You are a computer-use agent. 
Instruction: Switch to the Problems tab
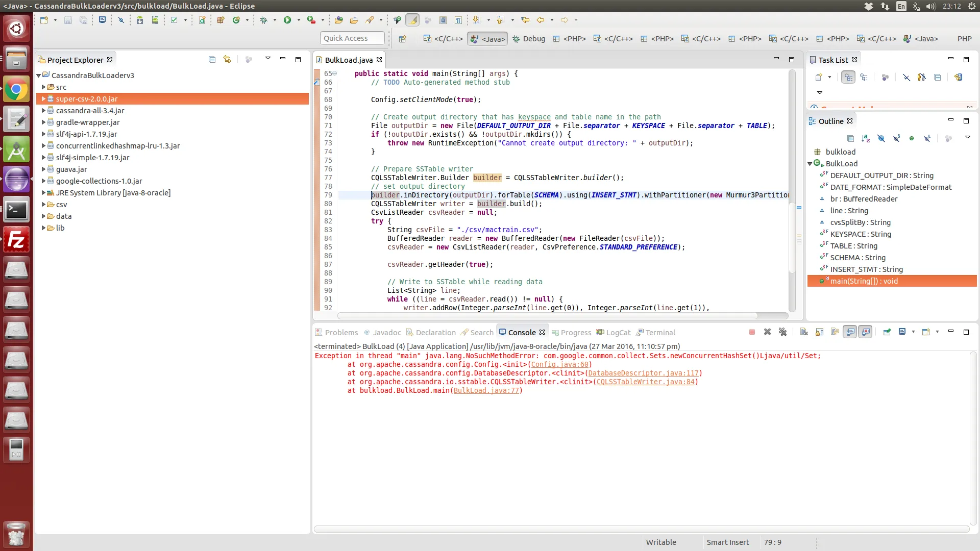[336, 332]
